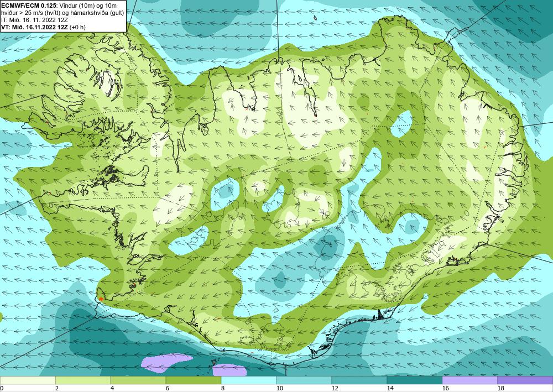The width and height of the screenshot is (553, 392).
Task: Click the 'IT: Mið. 16. 11. 2022 12Z' line
Action: (34, 20)
